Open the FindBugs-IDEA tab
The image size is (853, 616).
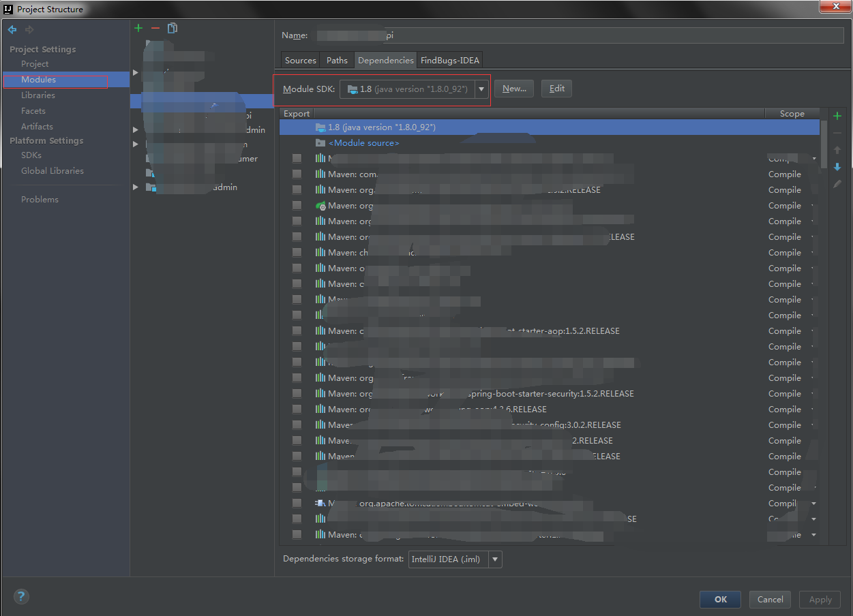pos(450,61)
